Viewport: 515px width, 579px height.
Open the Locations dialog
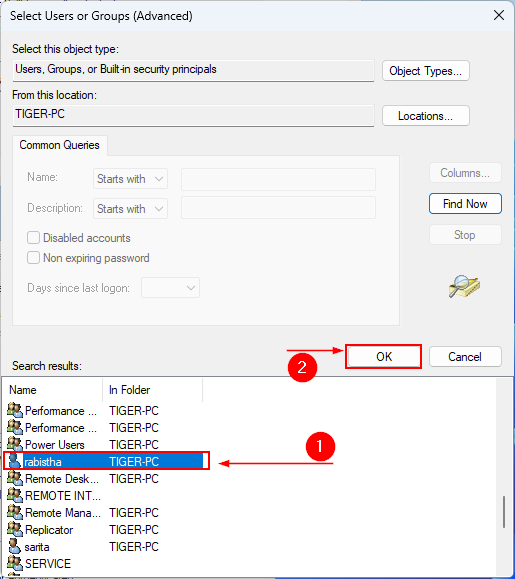(x=426, y=116)
